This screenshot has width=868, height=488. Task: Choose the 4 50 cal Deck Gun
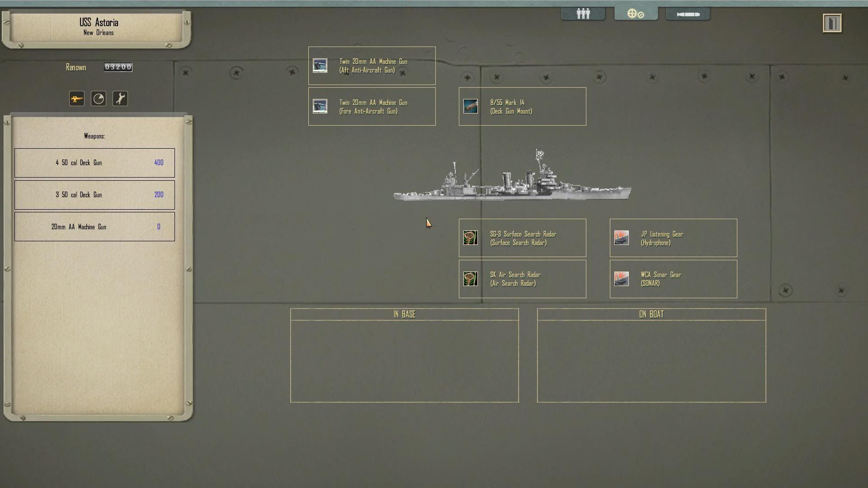94,163
